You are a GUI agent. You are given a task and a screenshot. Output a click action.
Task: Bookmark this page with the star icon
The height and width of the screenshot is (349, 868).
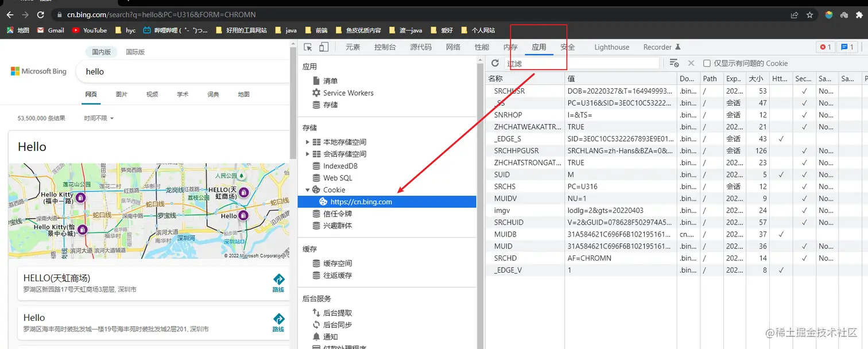tap(810, 14)
